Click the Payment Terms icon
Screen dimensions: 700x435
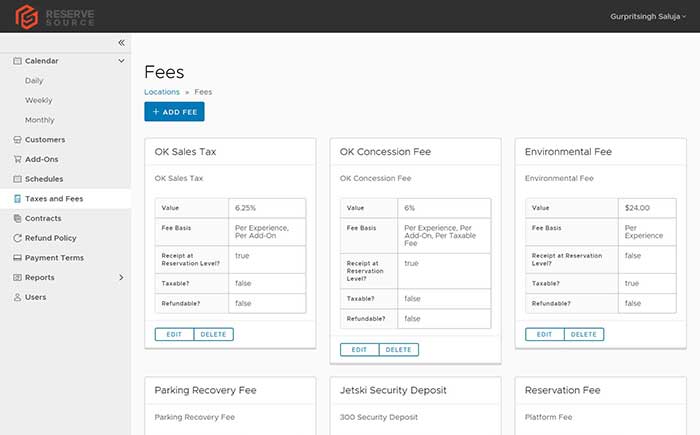click(17, 258)
